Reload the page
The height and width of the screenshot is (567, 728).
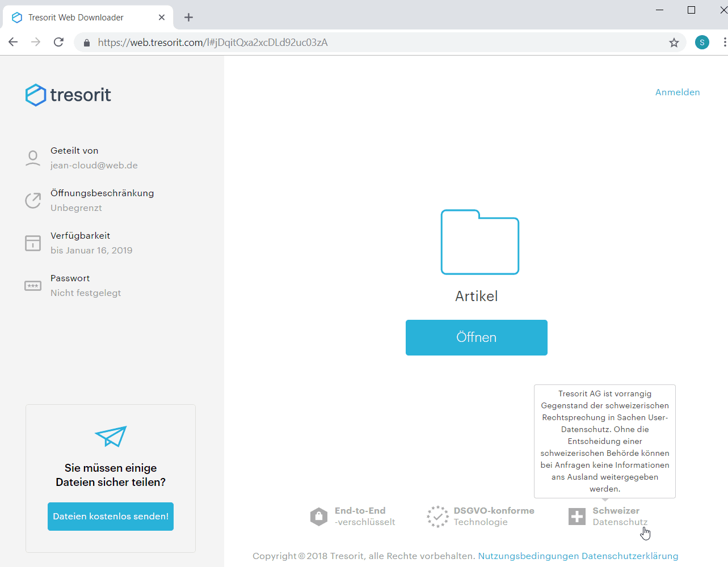pos(58,43)
